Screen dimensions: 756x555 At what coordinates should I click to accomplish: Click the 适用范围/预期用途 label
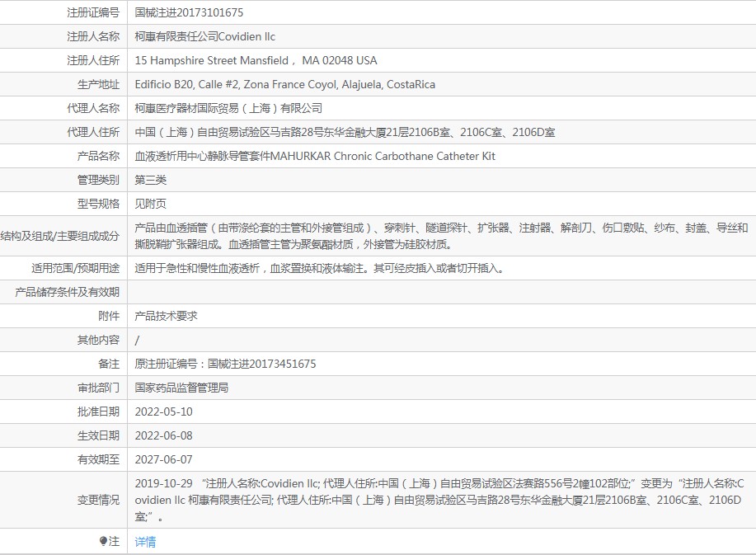[x=75, y=268]
